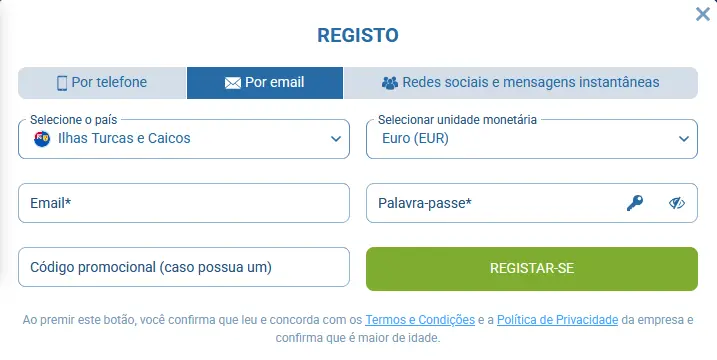Click the phone icon in Por telefone tab
717x360 pixels.
[x=62, y=83]
